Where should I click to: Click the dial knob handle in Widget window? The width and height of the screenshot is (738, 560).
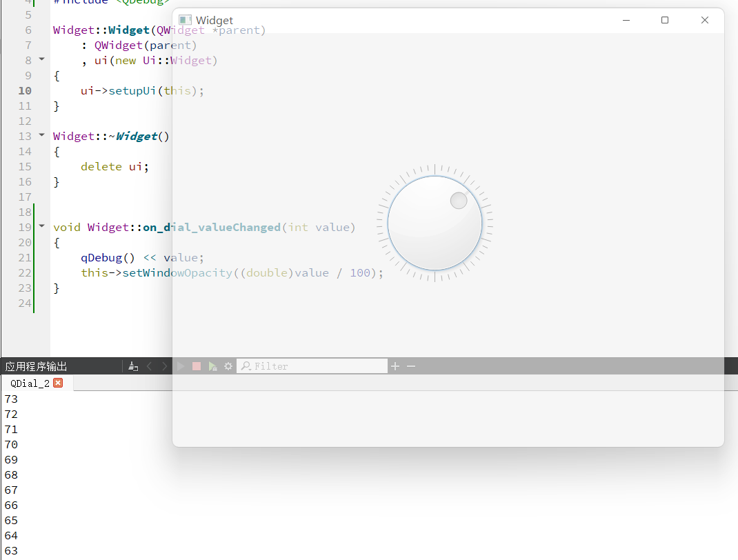point(459,201)
